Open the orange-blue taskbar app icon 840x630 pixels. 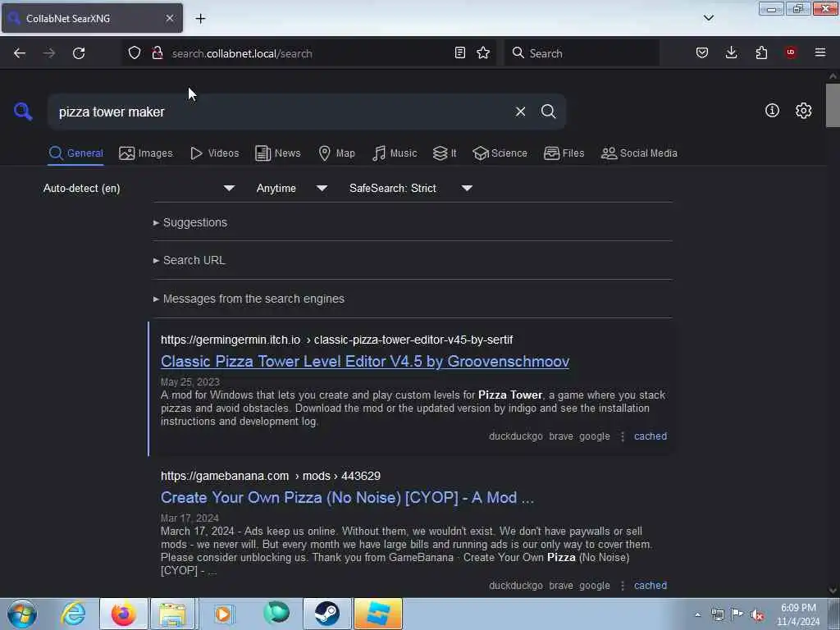tap(378, 614)
